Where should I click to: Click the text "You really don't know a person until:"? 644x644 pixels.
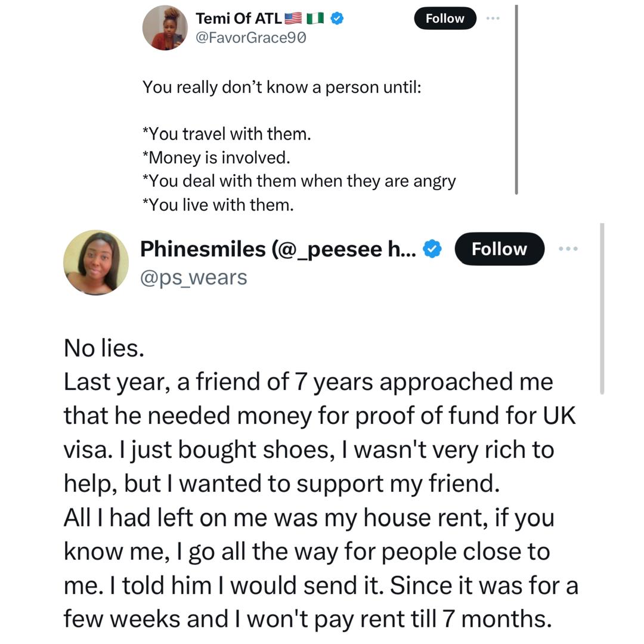pyautogui.click(x=281, y=87)
